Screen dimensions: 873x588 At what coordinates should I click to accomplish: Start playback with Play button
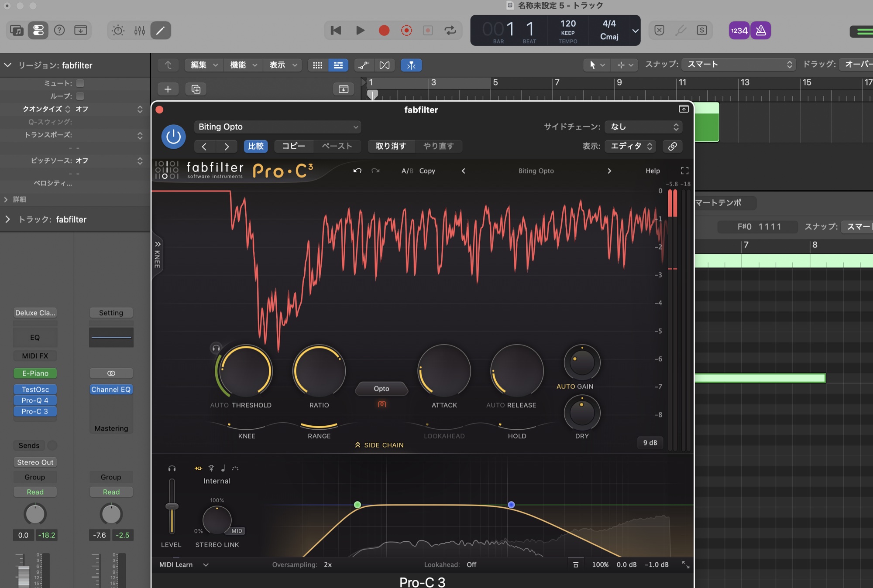(x=360, y=30)
